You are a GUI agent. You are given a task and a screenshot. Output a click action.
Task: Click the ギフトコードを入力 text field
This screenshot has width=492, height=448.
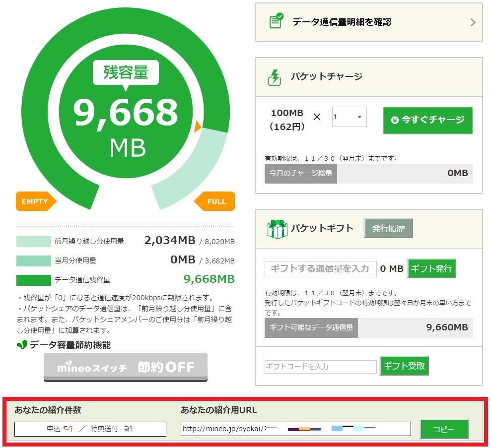pyautogui.click(x=320, y=367)
